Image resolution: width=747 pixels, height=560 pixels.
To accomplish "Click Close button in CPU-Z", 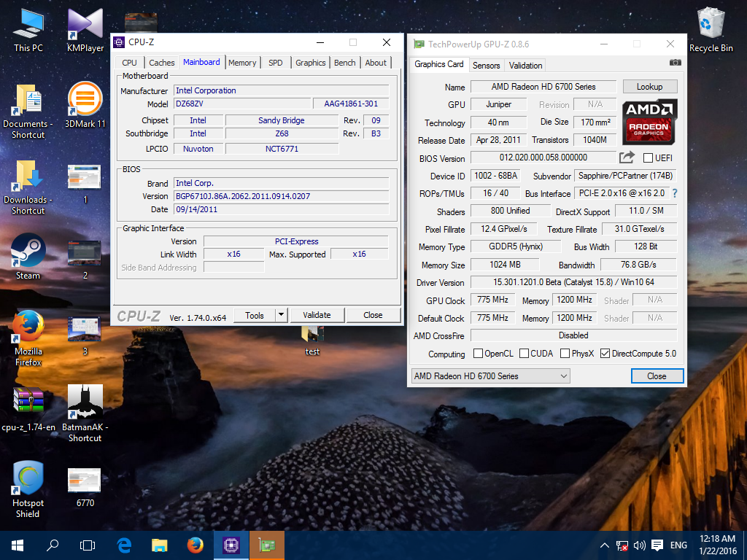I will 373,315.
